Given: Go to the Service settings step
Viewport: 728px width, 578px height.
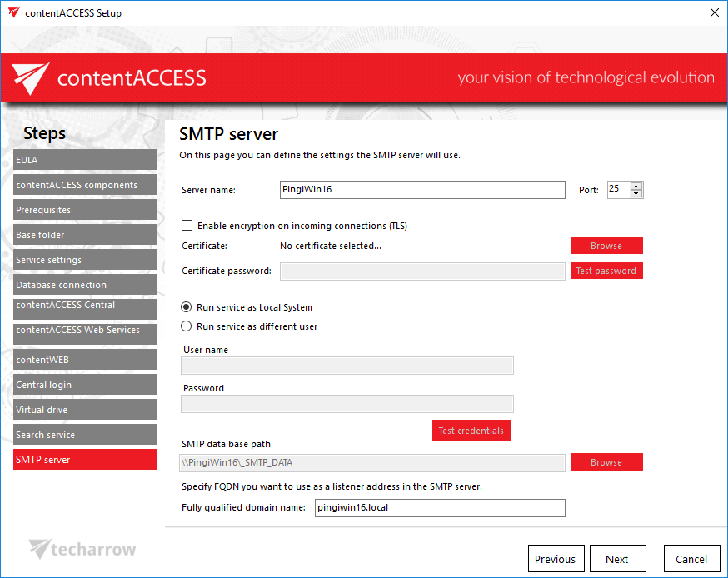Looking at the screenshot, I should coord(84,260).
